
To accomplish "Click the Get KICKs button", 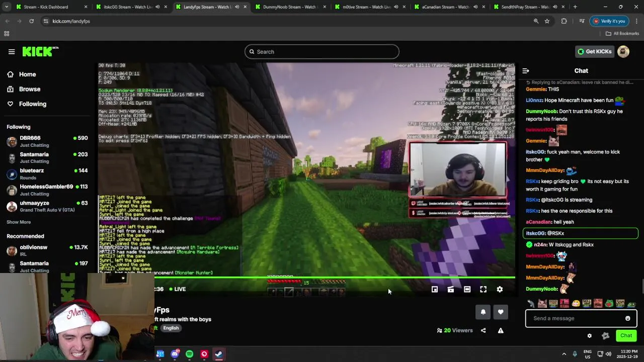I will pos(595,51).
